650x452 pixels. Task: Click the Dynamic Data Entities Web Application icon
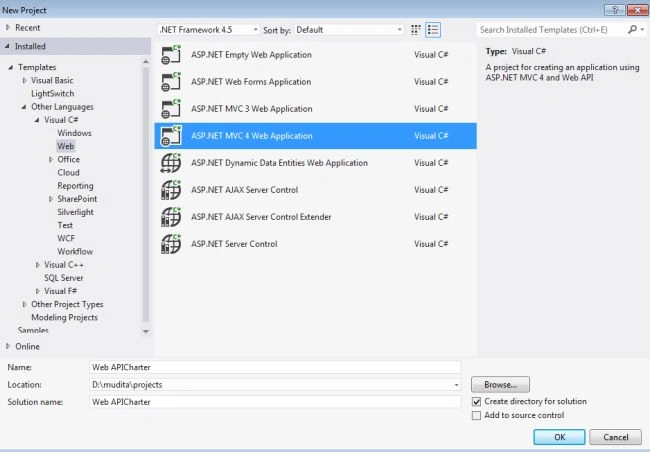[x=171, y=163]
